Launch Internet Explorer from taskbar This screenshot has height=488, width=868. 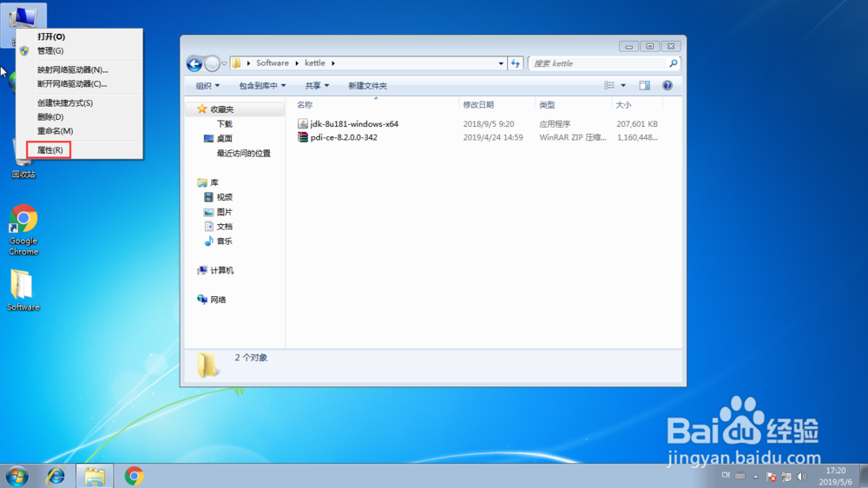point(56,476)
